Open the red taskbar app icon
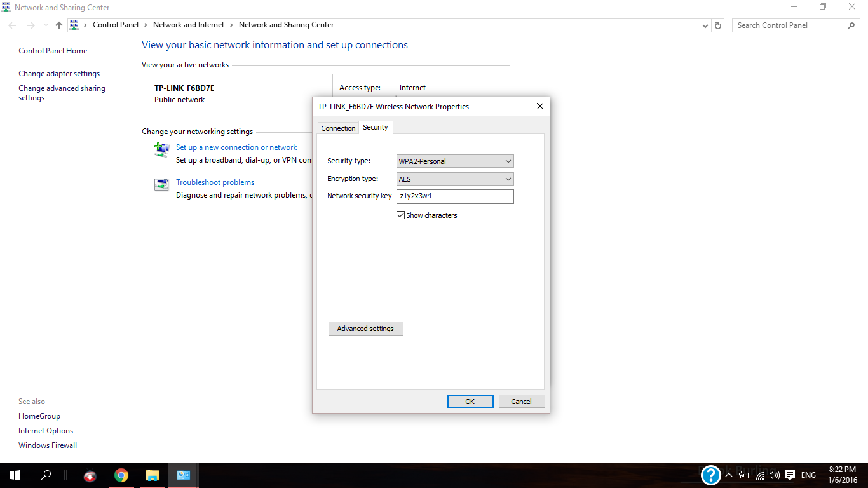 point(90,475)
